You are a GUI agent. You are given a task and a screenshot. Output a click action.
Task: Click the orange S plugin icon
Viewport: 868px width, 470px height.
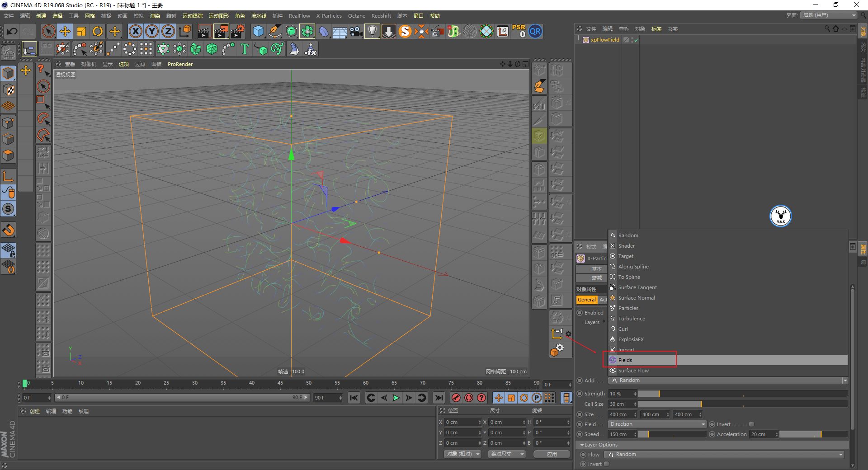pos(405,31)
